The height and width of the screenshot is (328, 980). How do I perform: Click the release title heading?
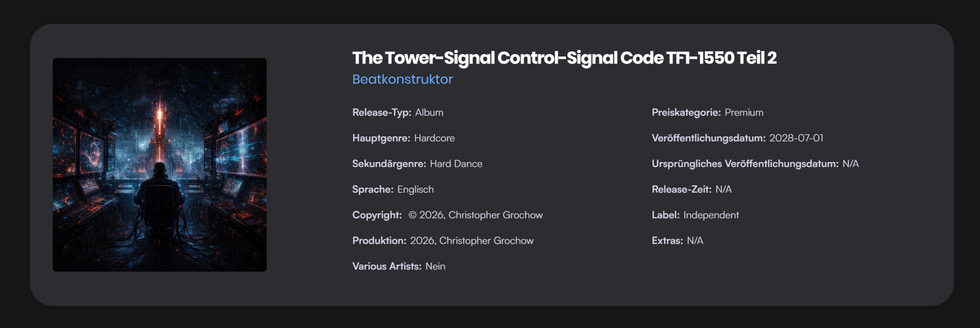click(x=564, y=58)
